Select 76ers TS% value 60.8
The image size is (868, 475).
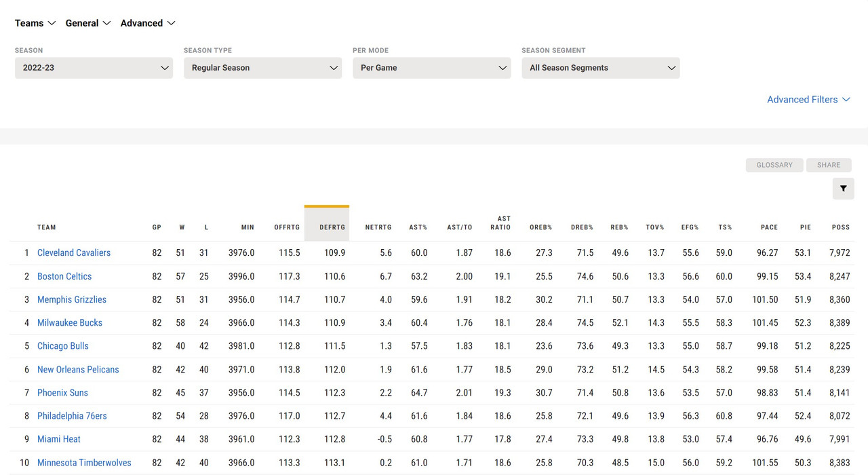pyautogui.click(x=724, y=415)
